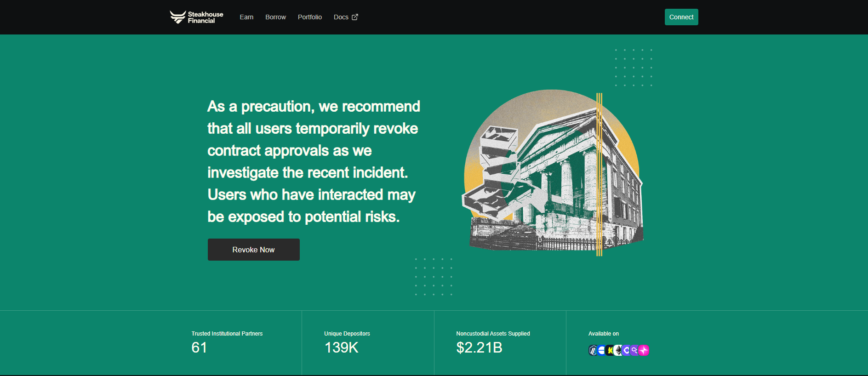Image resolution: width=868 pixels, height=376 pixels.
Task: Click the "Available on" label
Action: (x=604, y=334)
